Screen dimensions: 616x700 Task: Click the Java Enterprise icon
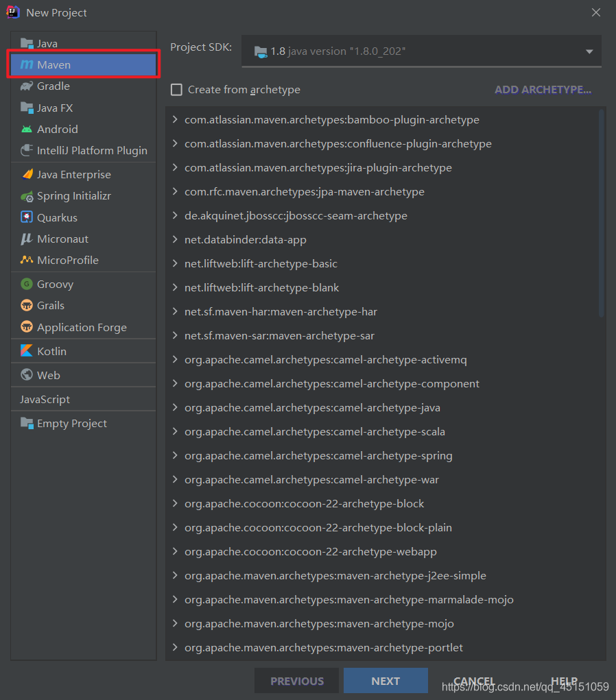(x=27, y=174)
